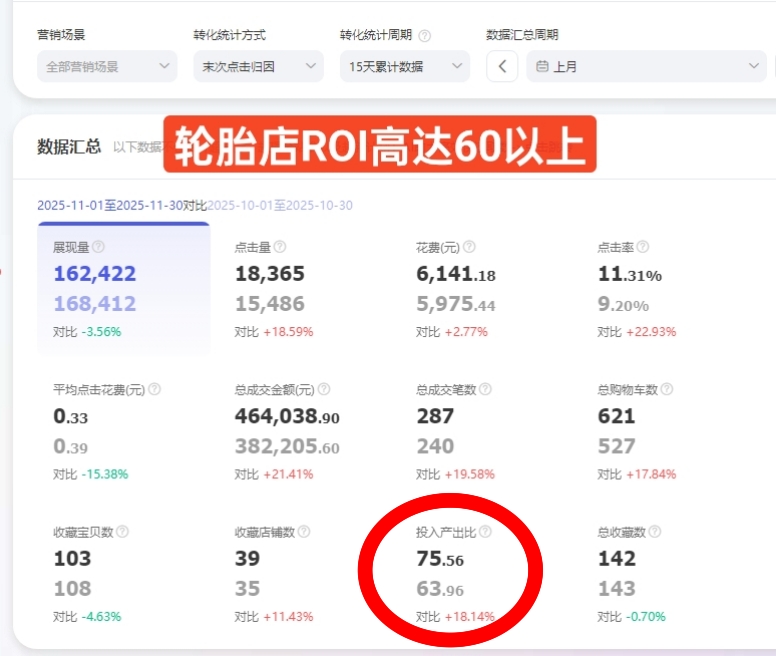Select the 收藏宝贝数 value 103

72,559
